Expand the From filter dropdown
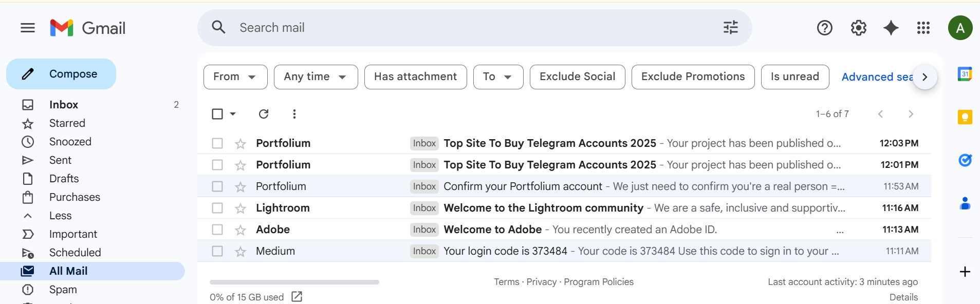 click(x=235, y=77)
